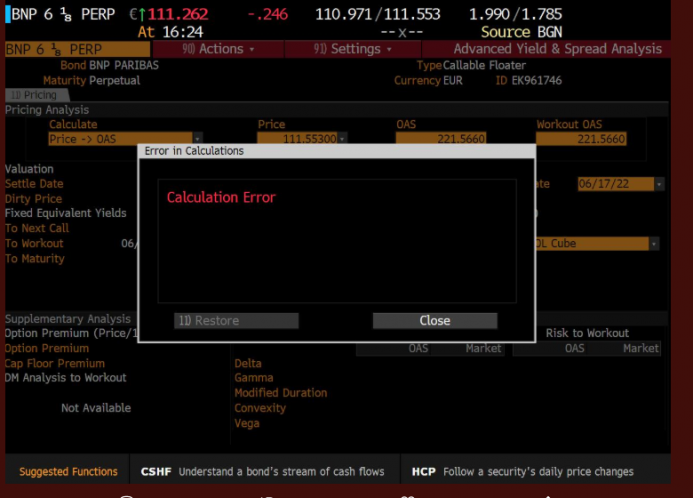The image size is (693, 498).
Task: Click the Workout OAS field 221.5660
Action: coord(581,139)
